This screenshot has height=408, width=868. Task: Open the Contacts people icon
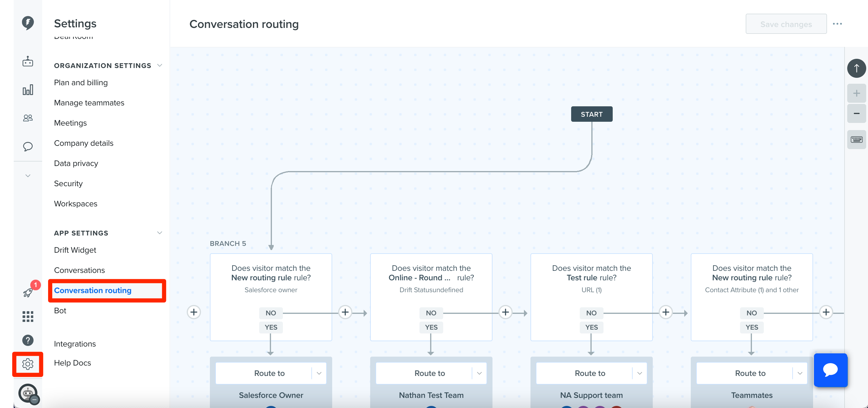(x=28, y=118)
